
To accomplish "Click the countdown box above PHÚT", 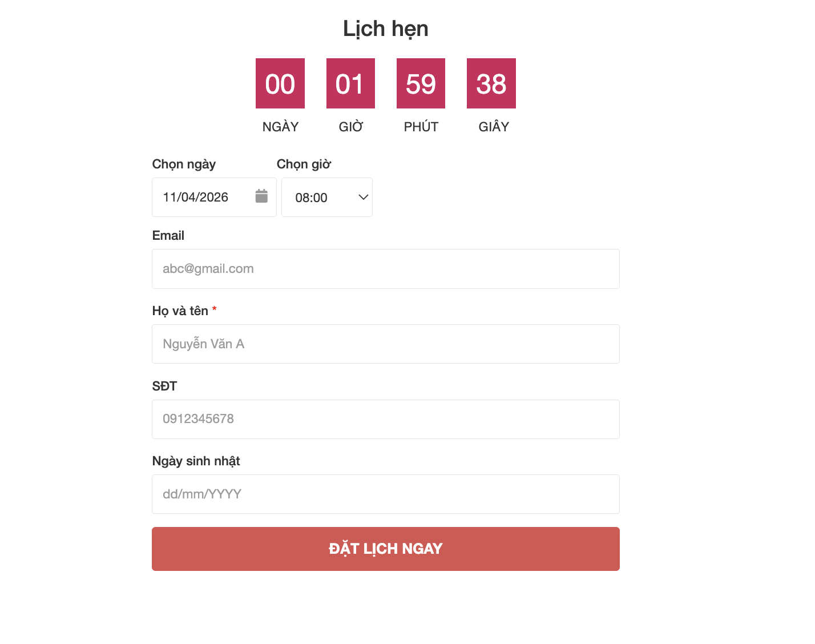I will click(x=421, y=83).
